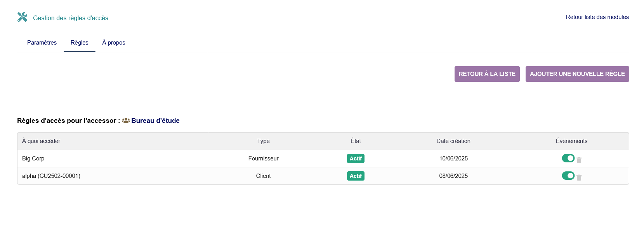This screenshot has height=248, width=644.
Task: Select the alpha (CU2502-00001) entry
Action: coord(51,176)
